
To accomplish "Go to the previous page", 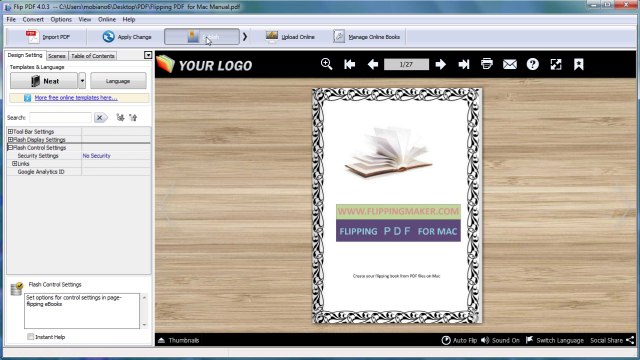I will click(x=372, y=64).
